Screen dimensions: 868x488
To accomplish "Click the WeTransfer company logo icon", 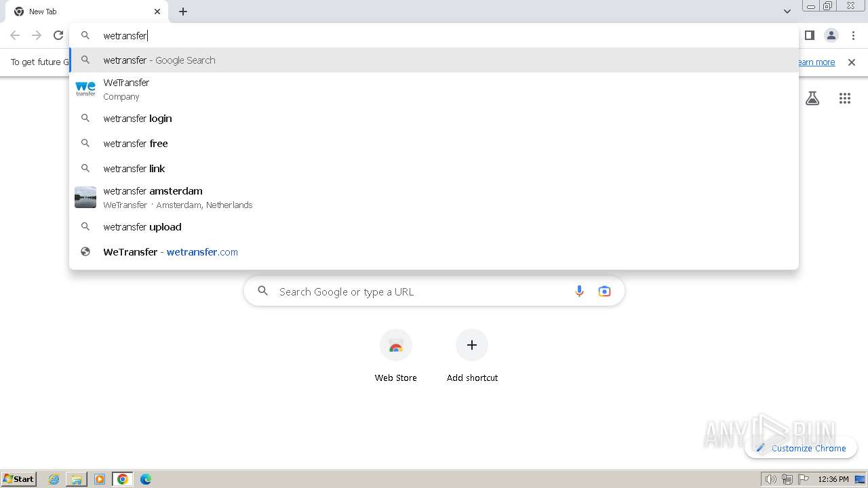I will point(85,89).
